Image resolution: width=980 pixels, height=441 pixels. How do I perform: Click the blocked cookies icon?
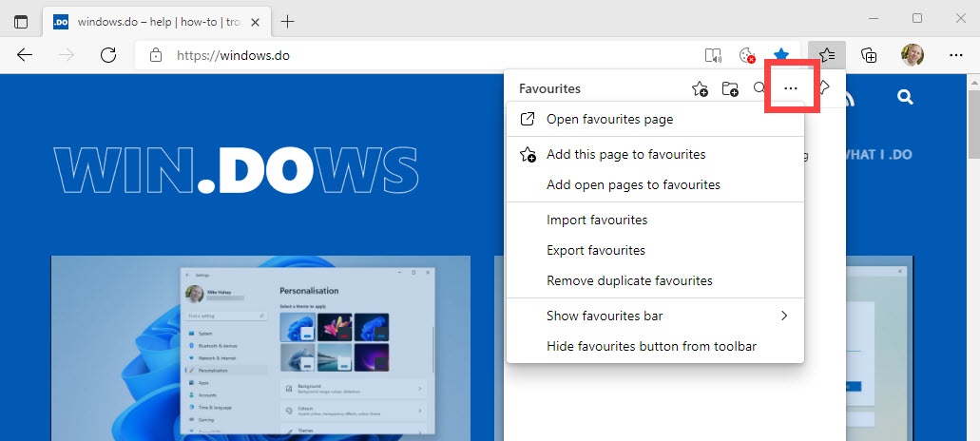point(747,55)
